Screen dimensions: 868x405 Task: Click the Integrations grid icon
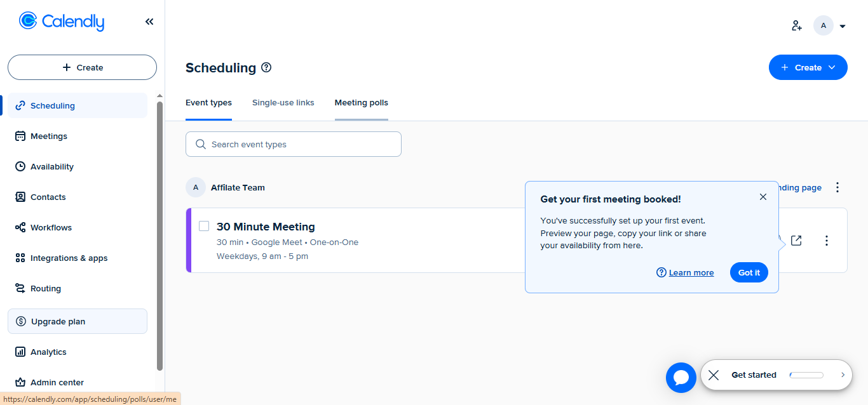tap(20, 258)
